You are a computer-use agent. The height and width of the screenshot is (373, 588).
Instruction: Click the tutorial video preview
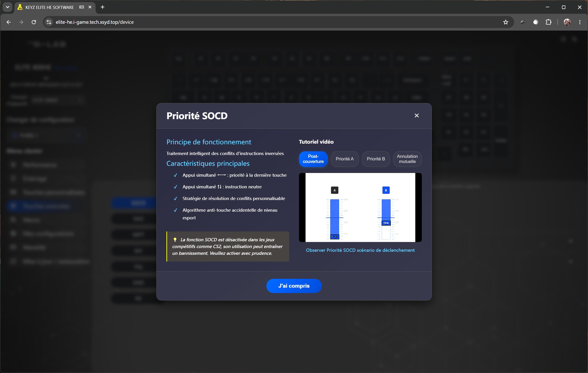pyautogui.click(x=360, y=207)
